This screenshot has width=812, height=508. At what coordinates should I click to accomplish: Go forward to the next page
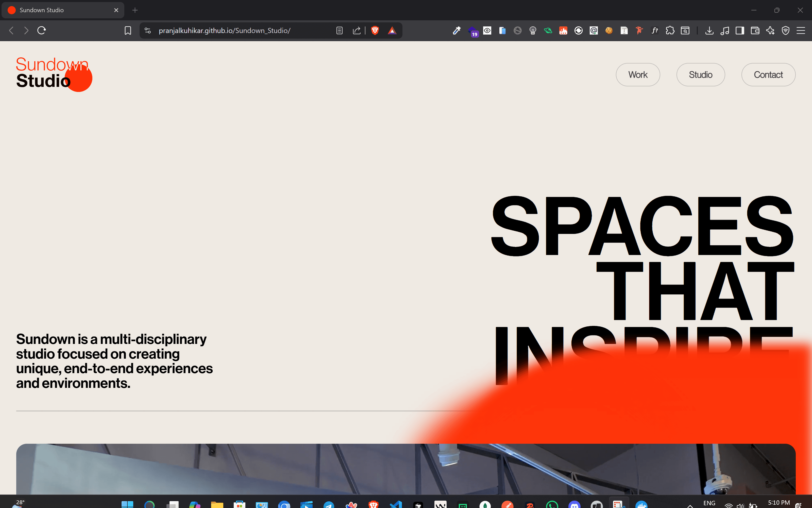pos(26,30)
